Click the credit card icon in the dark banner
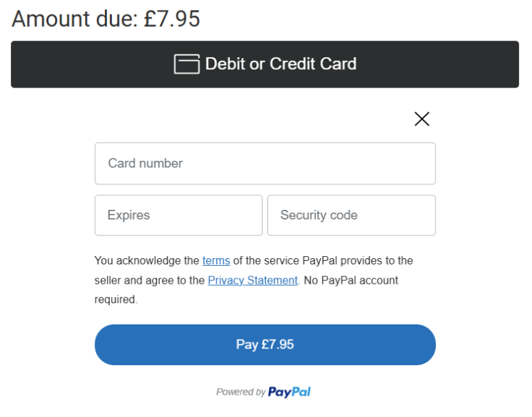The width and height of the screenshot is (532, 417). coord(187,64)
